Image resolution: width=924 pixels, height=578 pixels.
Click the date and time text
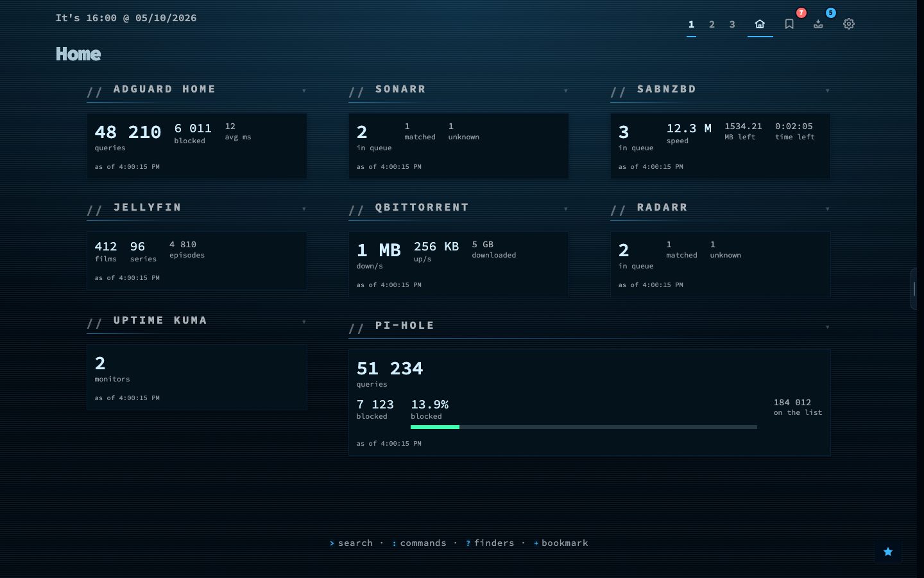click(x=126, y=18)
